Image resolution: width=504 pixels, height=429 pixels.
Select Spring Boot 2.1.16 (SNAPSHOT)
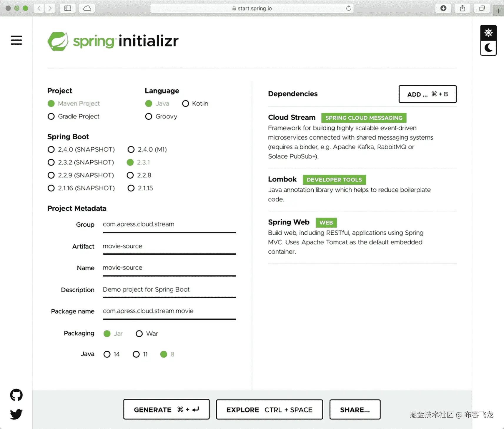(81, 188)
